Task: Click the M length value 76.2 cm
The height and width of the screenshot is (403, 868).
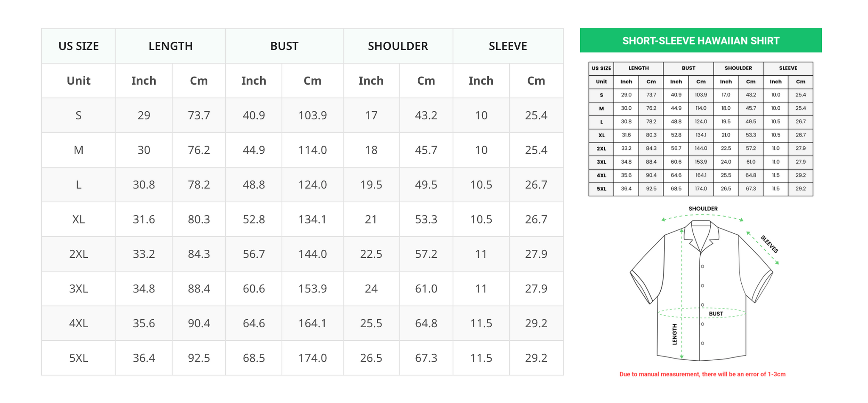Action: point(199,150)
